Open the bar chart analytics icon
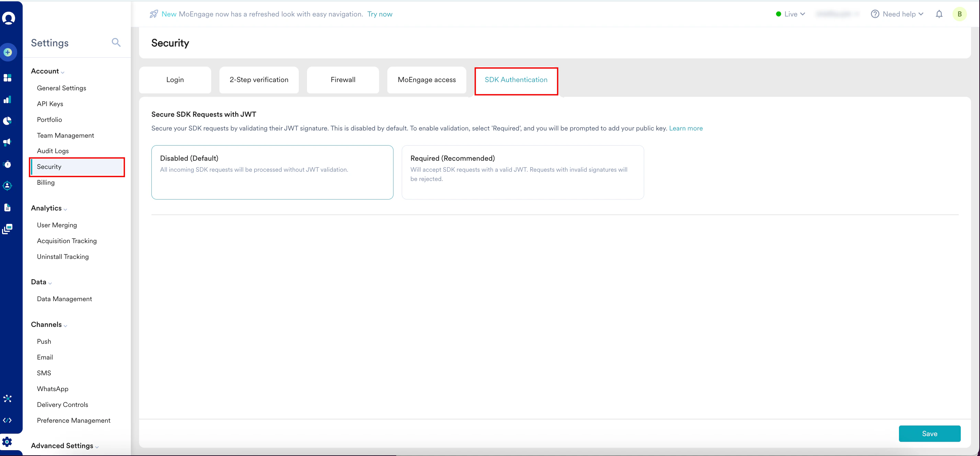 point(8,100)
